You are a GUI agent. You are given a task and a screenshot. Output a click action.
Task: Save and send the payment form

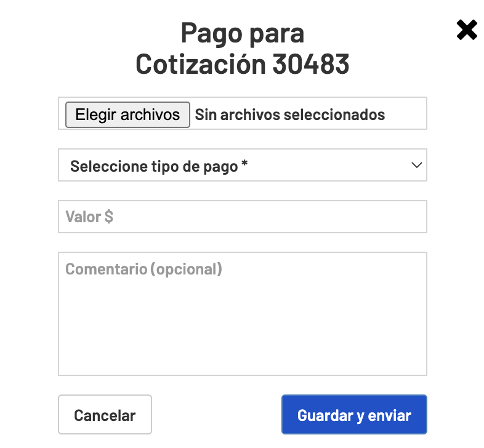[354, 414]
